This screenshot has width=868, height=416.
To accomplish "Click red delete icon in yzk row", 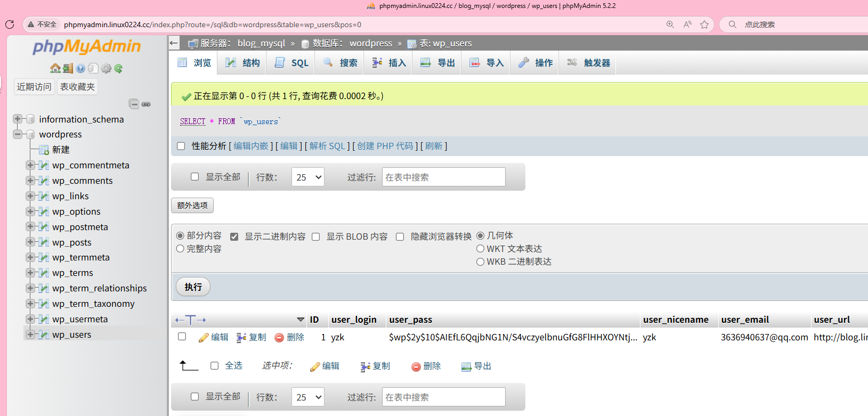I will click(279, 337).
